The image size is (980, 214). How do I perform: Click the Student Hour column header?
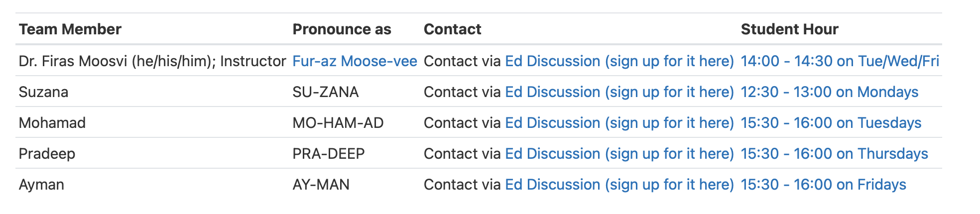click(790, 29)
